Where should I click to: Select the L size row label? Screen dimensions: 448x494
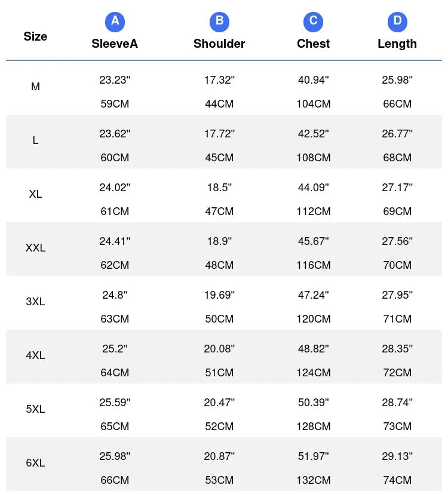click(35, 140)
